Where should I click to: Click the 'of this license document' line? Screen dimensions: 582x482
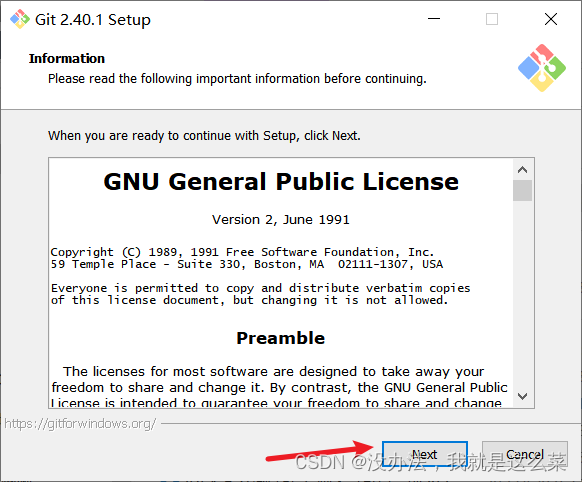(x=250, y=300)
